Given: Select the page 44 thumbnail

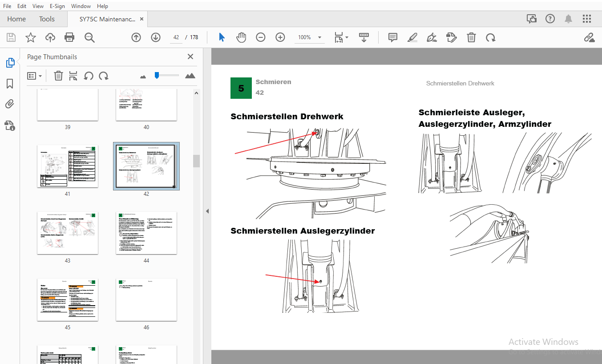Looking at the screenshot, I should click(x=146, y=233).
